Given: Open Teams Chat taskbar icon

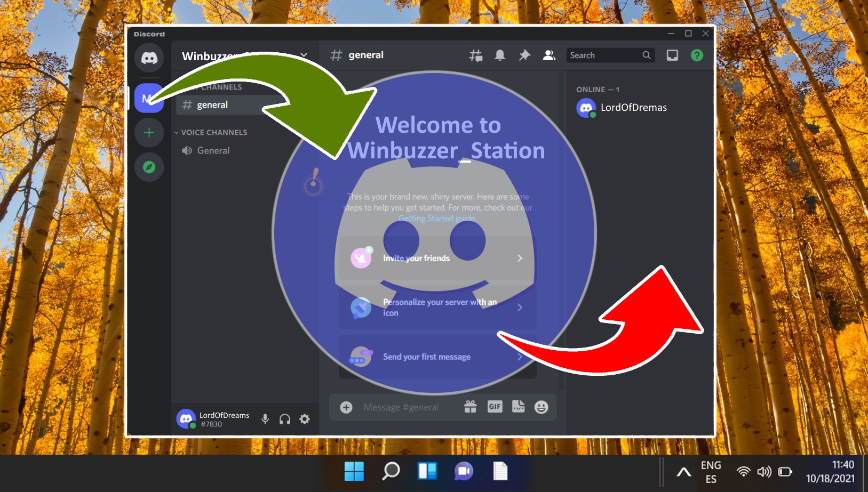Looking at the screenshot, I should (464, 471).
